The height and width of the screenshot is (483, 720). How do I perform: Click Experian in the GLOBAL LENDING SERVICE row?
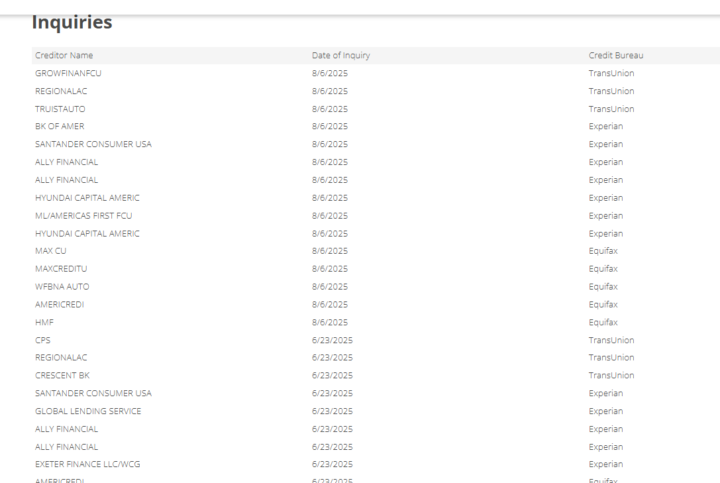606,411
